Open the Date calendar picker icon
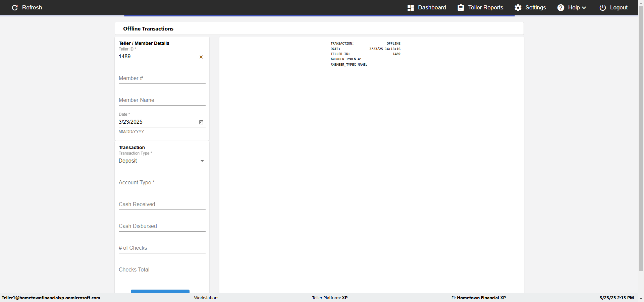The width and height of the screenshot is (644, 302). click(201, 122)
